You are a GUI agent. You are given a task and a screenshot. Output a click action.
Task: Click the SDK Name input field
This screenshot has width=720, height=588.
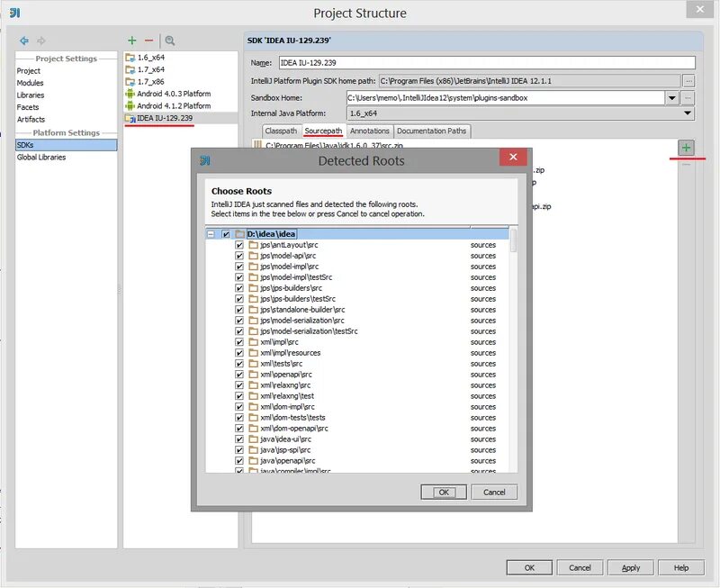tap(487, 63)
